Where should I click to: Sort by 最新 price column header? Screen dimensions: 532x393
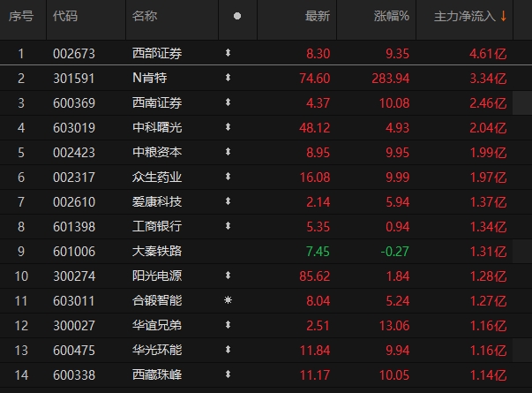click(x=318, y=16)
